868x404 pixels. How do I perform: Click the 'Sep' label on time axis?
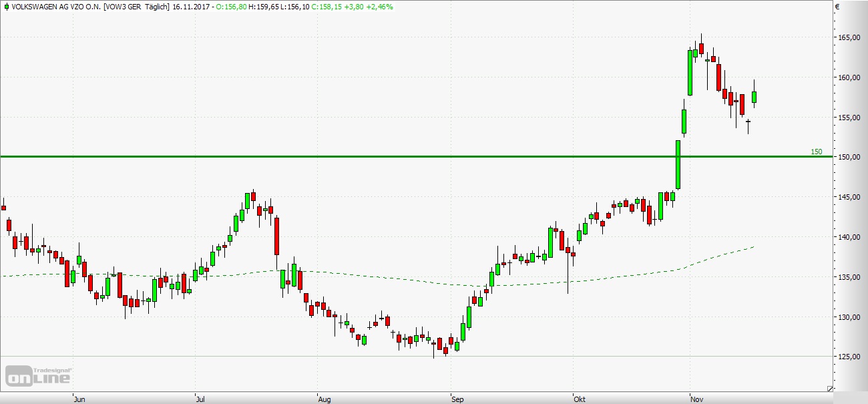457,399
